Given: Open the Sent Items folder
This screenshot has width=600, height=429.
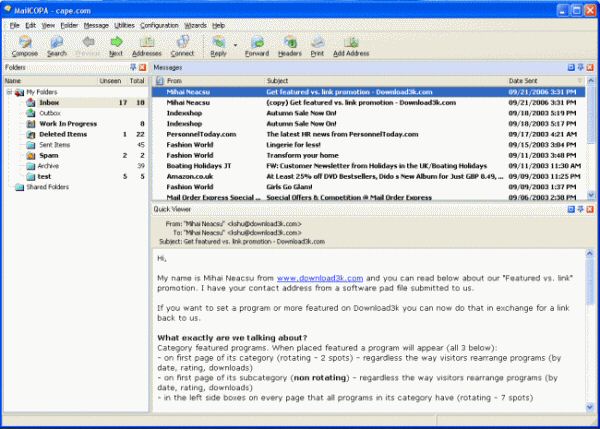Looking at the screenshot, I should (x=54, y=145).
